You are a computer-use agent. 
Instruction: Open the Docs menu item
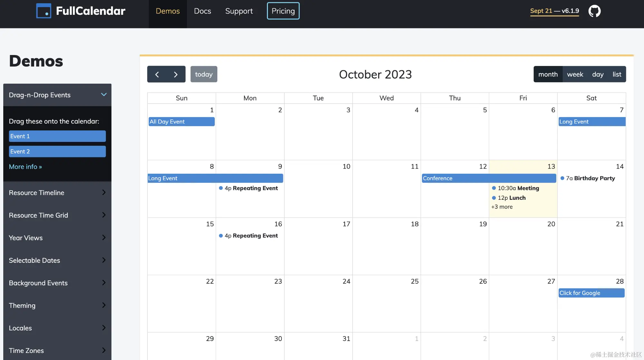(x=203, y=11)
